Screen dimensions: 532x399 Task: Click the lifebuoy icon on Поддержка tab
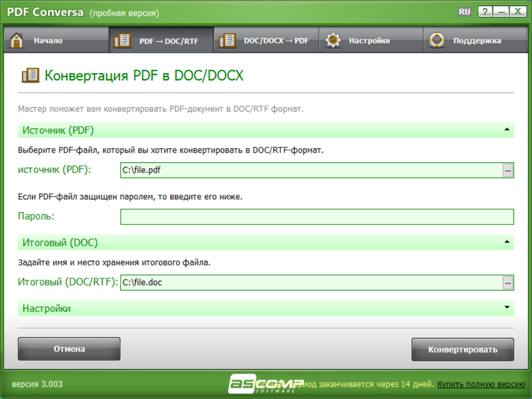[437, 40]
